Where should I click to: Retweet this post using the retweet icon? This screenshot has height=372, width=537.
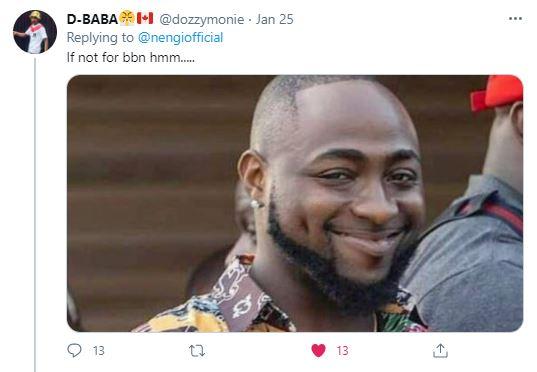coord(197,351)
